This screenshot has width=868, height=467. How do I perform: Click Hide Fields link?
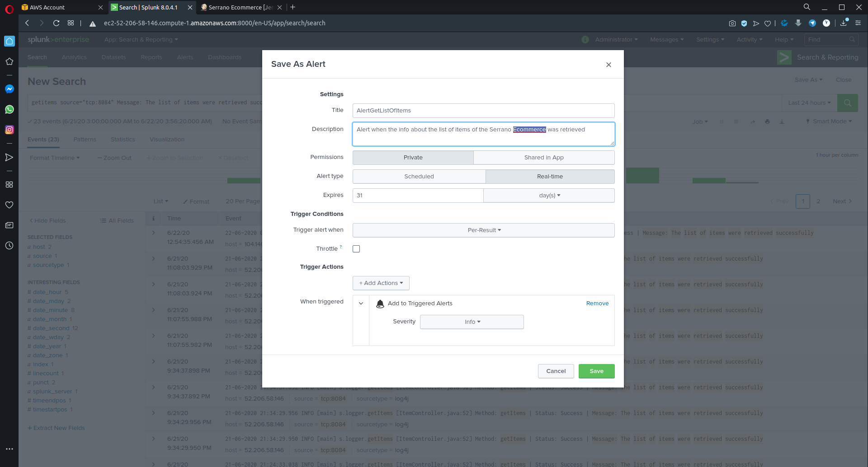pyautogui.click(x=47, y=221)
